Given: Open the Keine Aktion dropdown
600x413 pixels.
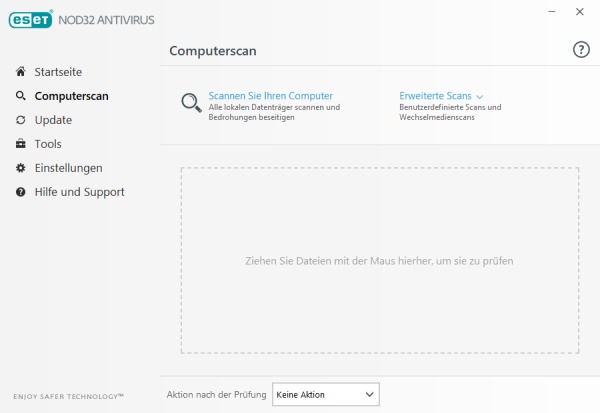Looking at the screenshot, I should coord(326,394).
